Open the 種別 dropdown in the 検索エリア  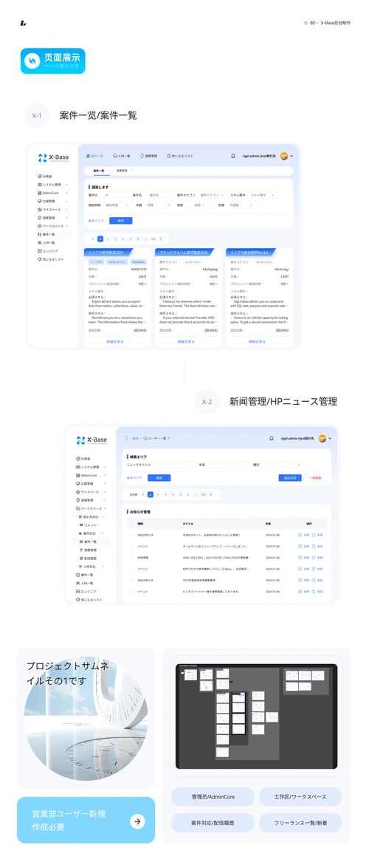point(282,465)
